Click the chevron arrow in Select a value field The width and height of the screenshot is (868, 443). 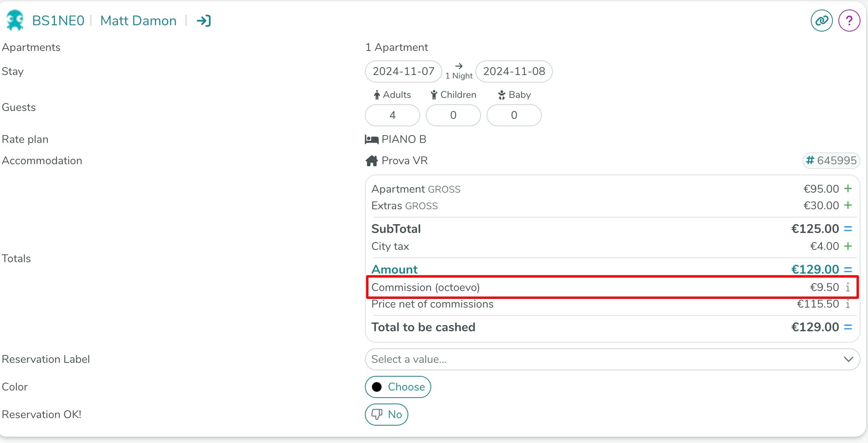coord(848,359)
